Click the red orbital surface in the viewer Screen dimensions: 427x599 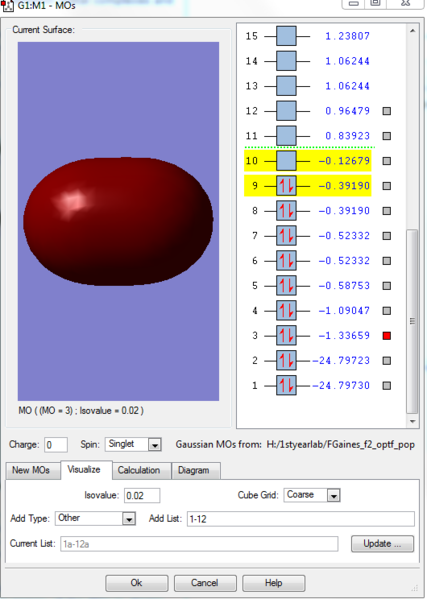pos(118,222)
